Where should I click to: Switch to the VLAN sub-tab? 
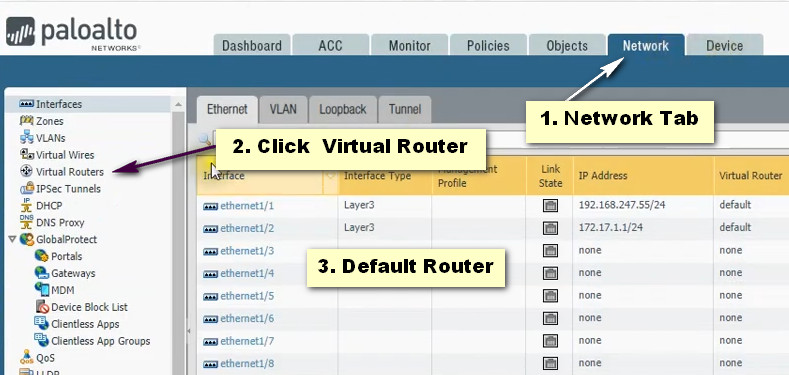[283, 109]
